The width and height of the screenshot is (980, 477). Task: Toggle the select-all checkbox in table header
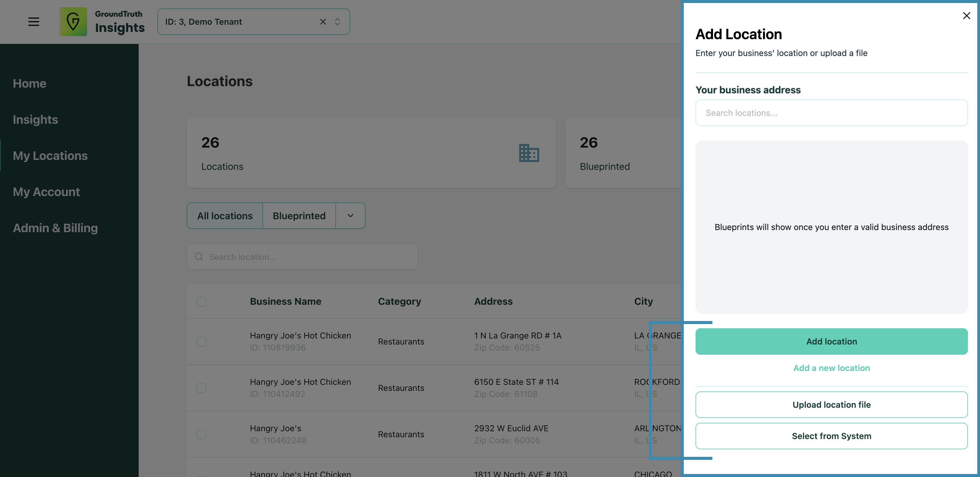[201, 301]
